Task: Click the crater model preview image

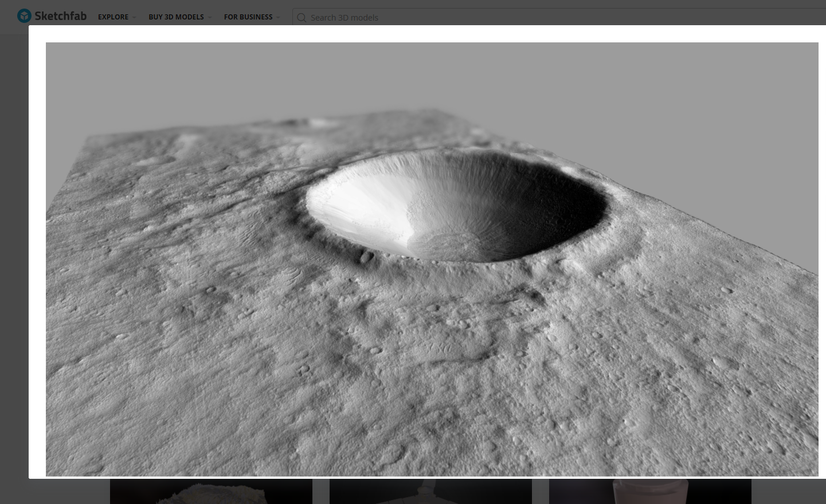Action: click(432, 259)
